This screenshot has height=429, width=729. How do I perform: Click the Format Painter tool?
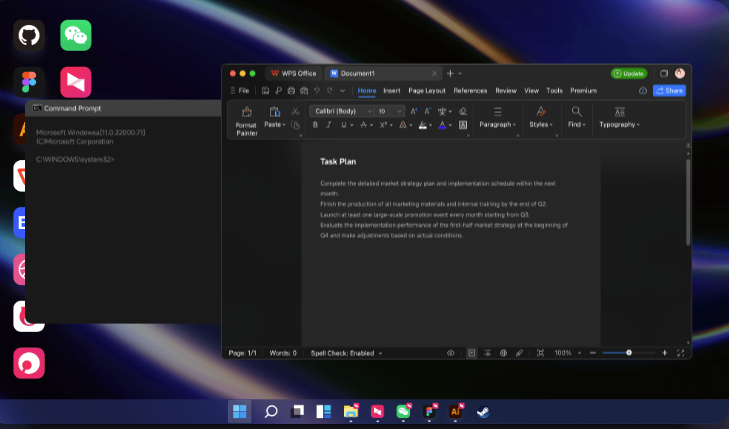(x=246, y=121)
